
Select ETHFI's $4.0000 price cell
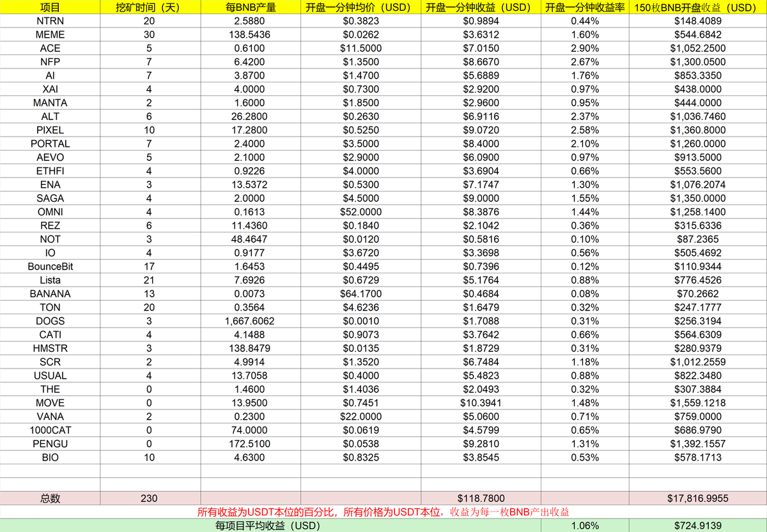coord(360,171)
